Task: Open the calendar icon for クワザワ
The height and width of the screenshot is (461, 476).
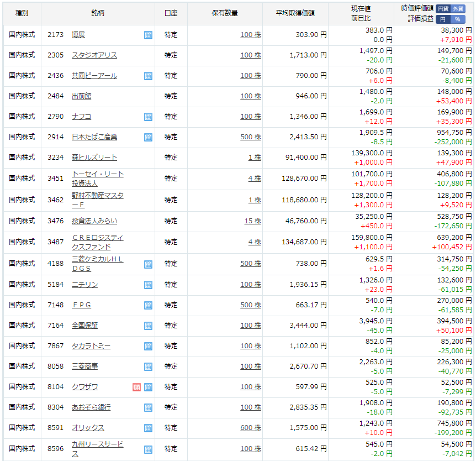Action: (x=148, y=387)
